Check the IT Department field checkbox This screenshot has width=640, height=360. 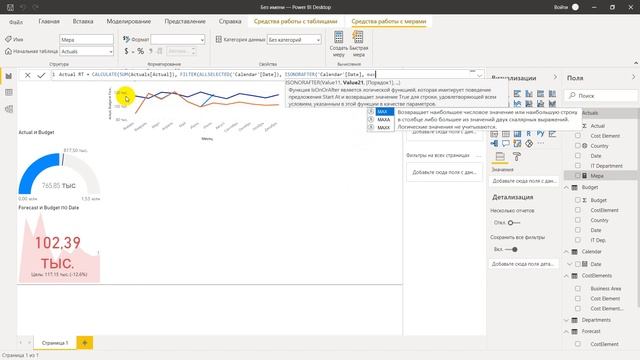(x=578, y=165)
